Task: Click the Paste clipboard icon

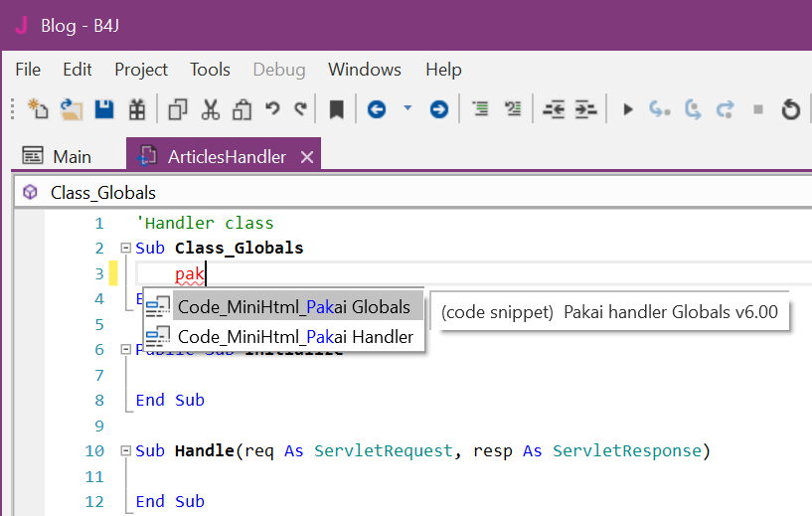Action: [242, 109]
